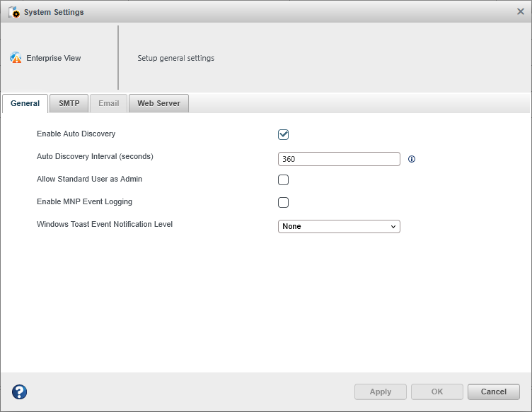Uncheck the Enable Auto Discovery checkbox
Screen dimensions: 532x412
point(283,134)
